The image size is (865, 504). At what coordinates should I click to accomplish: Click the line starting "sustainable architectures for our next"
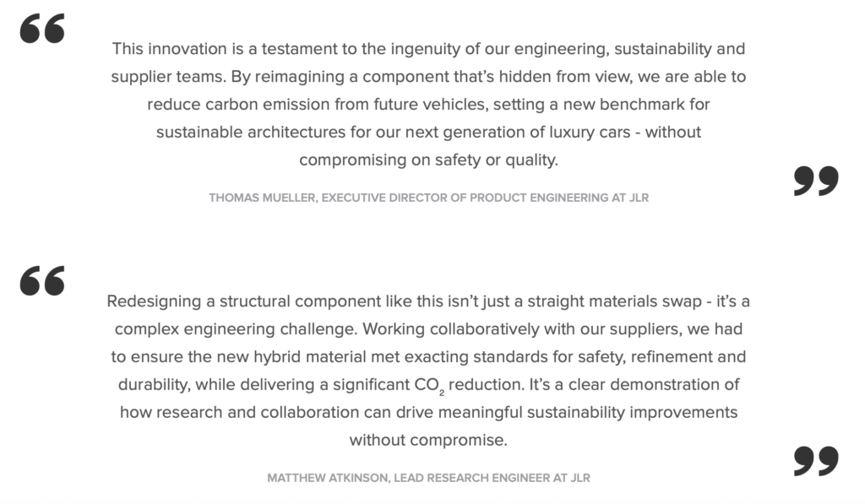tap(428, 133)
